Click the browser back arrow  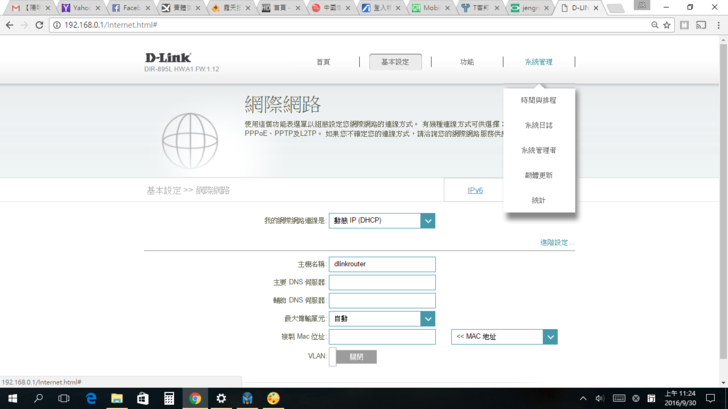click(10, 25)
